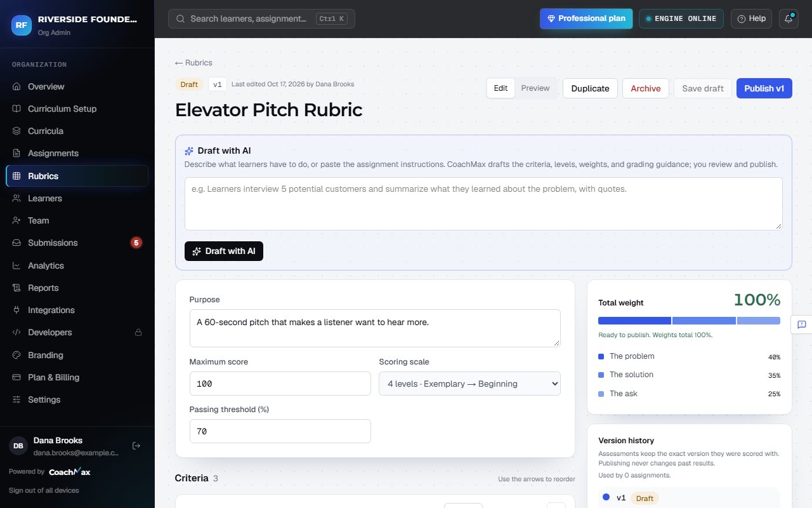Click the AI assignment description textarea

[483, 204]
